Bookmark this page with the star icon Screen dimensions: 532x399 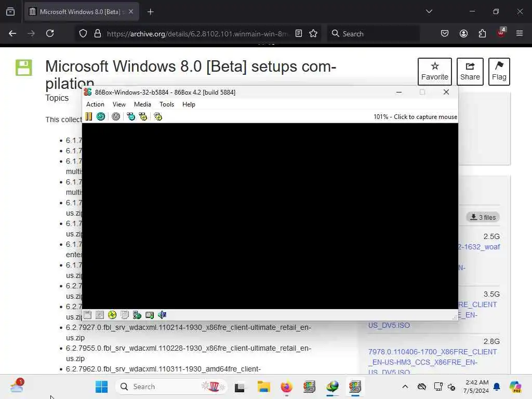point(313,34)
